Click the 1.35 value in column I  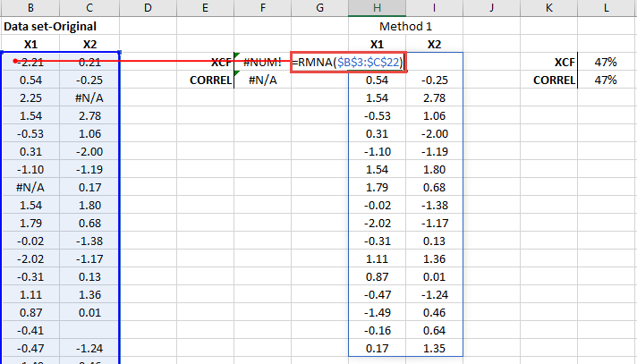point(434,348)
